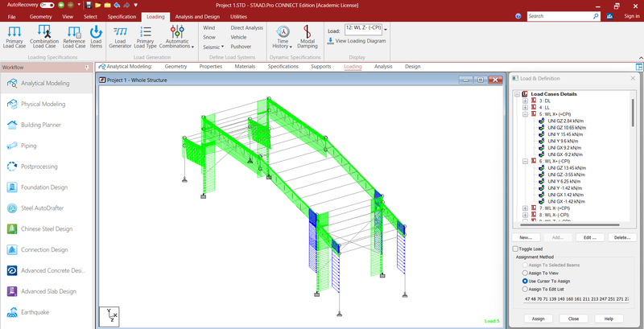This screenshot has width=644, height=329.
Task: Click the New... button
Action: pyautogui.click(x=526, y=237)
